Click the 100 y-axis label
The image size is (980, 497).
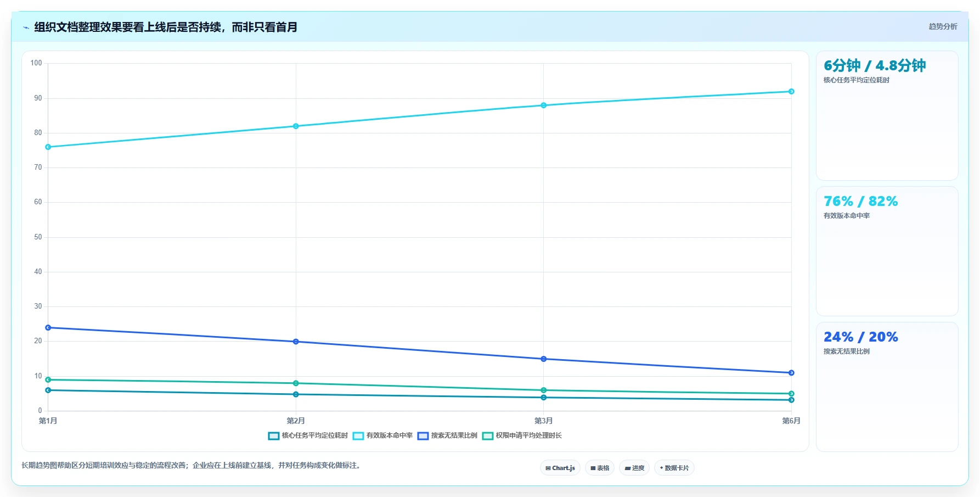pos(36,63)
